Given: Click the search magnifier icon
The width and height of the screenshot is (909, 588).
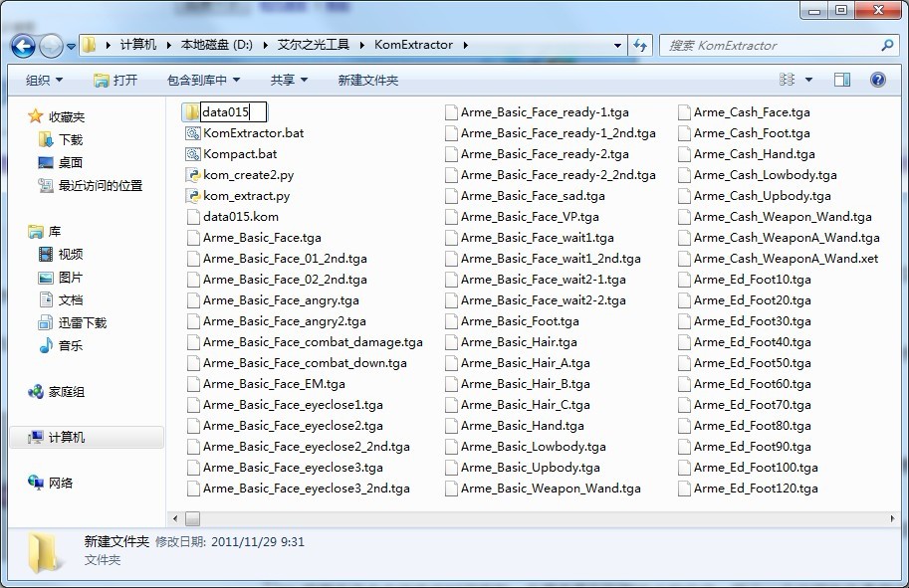Looking at the screenshot, I should pyautogui.click(x=887, y=46).
